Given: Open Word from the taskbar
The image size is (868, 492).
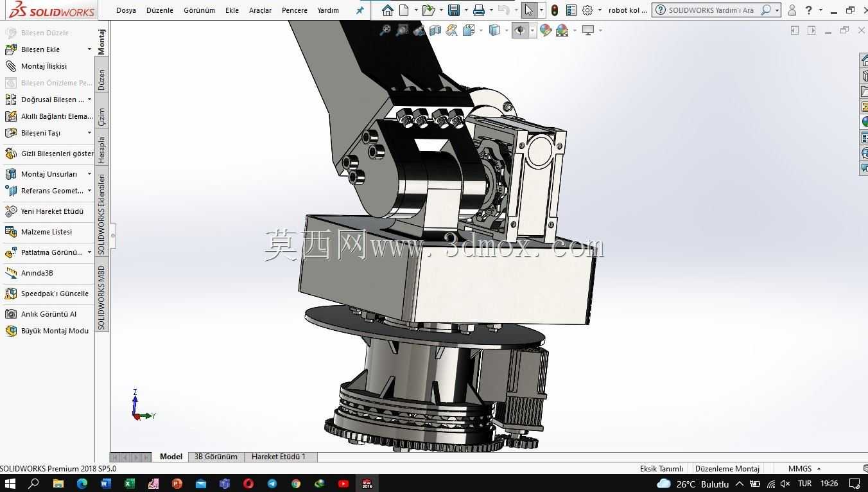Looking at the screenshot, I should tap(106, 484).
